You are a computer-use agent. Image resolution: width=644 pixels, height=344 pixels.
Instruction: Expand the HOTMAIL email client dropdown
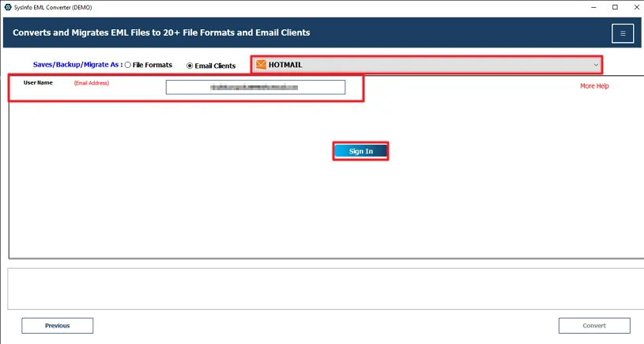coord(427,65)
